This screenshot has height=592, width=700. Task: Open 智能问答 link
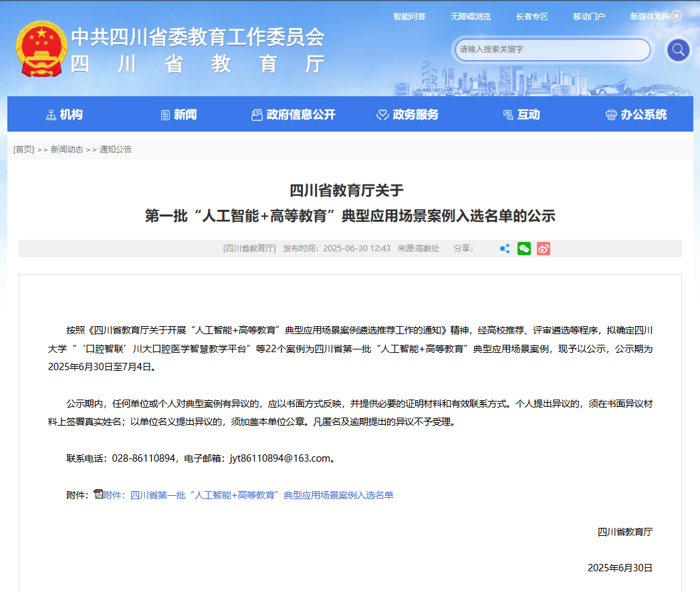click(x=409, y=17)
